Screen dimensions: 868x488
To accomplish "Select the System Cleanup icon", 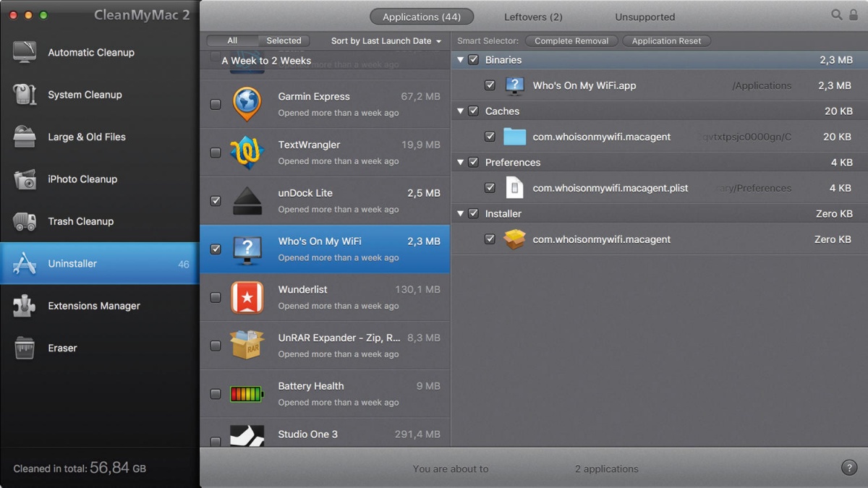I will [25, 95].
